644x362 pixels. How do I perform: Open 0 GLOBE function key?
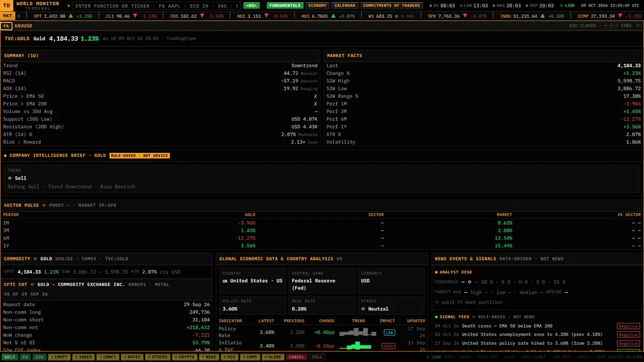(273, 357)
